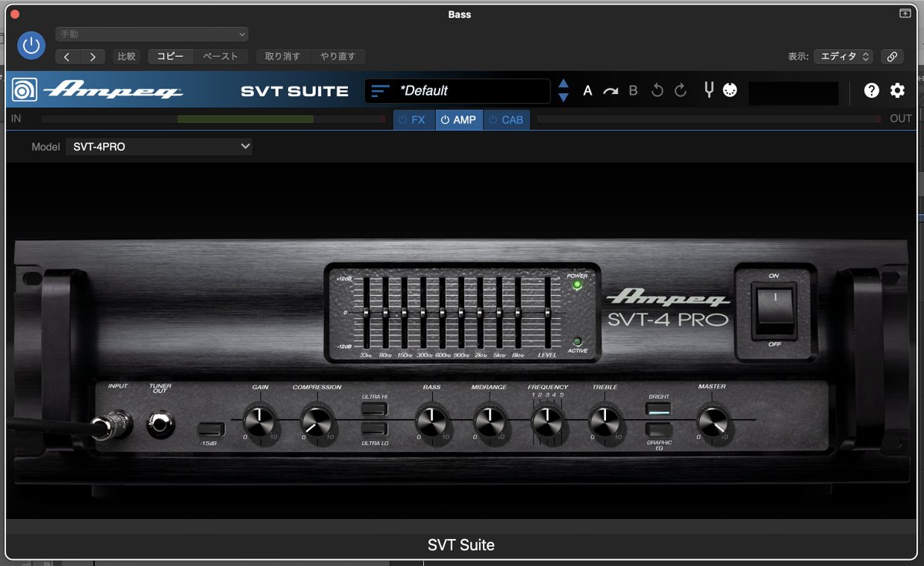Click the window expand icon in title bar

(905, 14)
